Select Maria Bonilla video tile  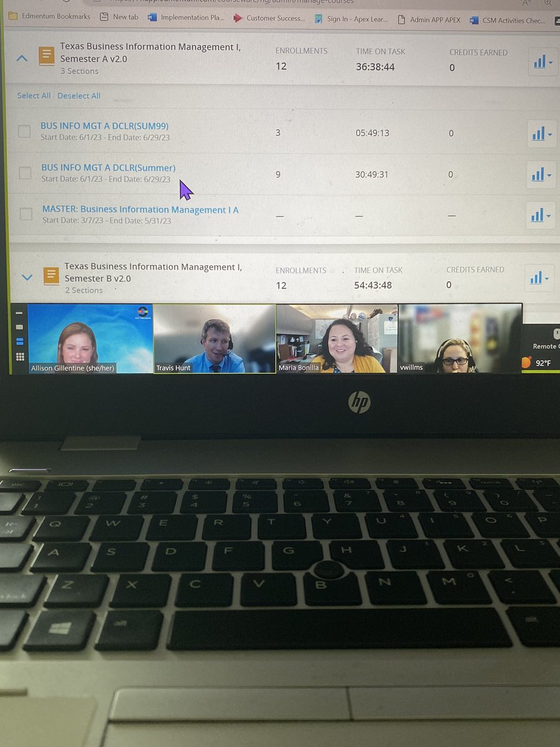coord(337,339)
